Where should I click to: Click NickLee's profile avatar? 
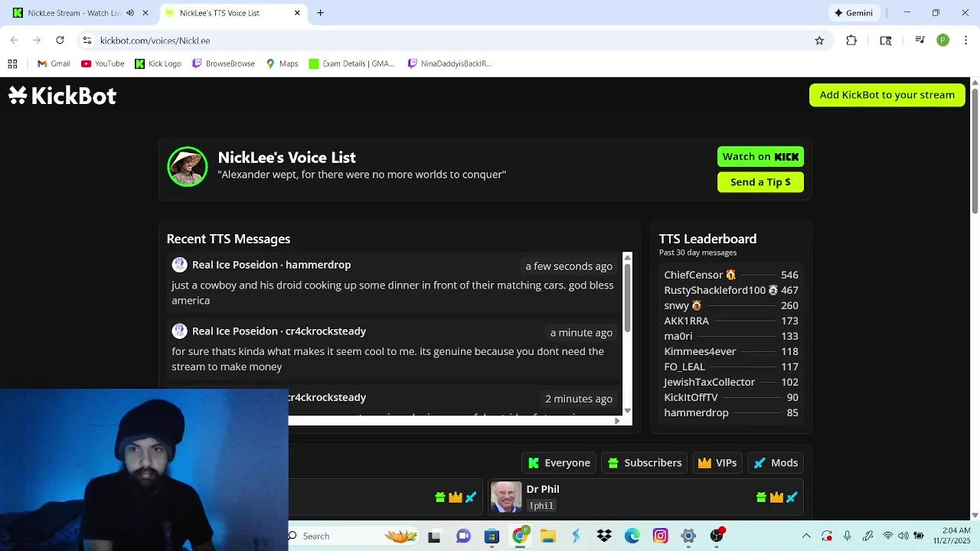point(188,166)
